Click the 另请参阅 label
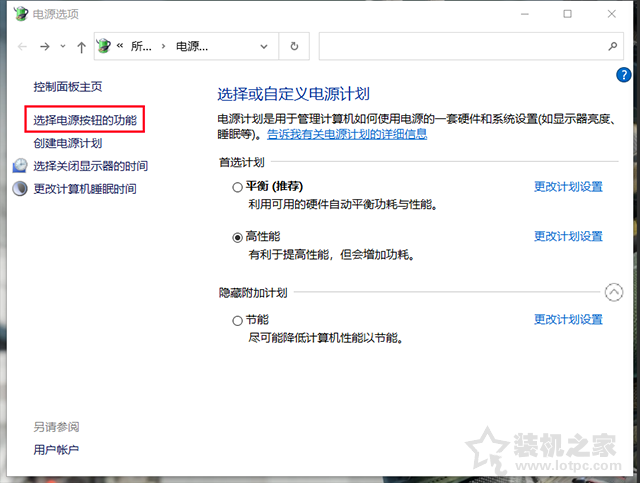Viewport: 640px width, 483px height. tap(56, 427)
